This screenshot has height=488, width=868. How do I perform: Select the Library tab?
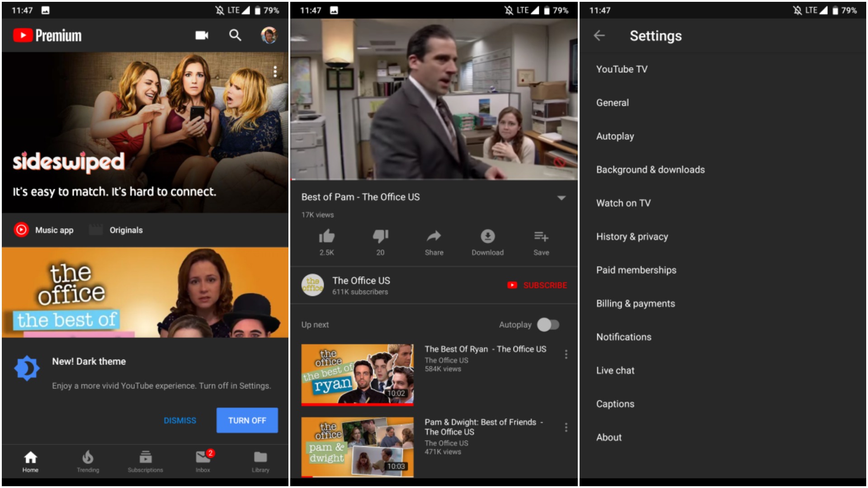260,461
